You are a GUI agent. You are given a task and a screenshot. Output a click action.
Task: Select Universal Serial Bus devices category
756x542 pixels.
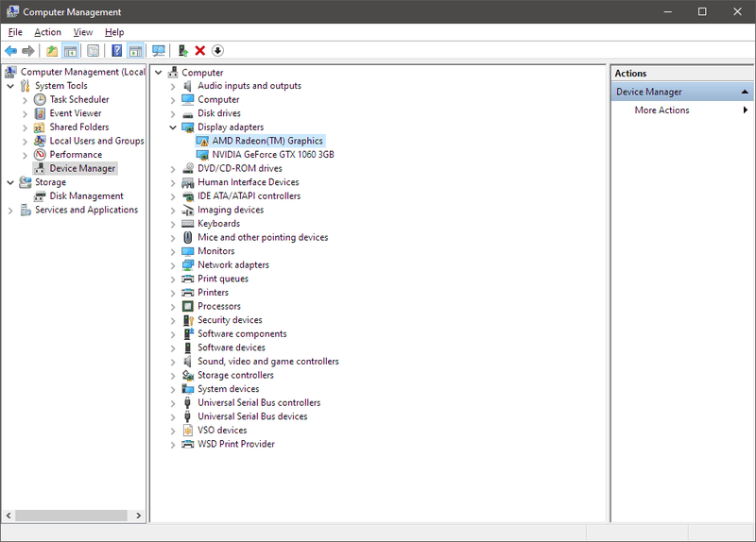(252, 416)
